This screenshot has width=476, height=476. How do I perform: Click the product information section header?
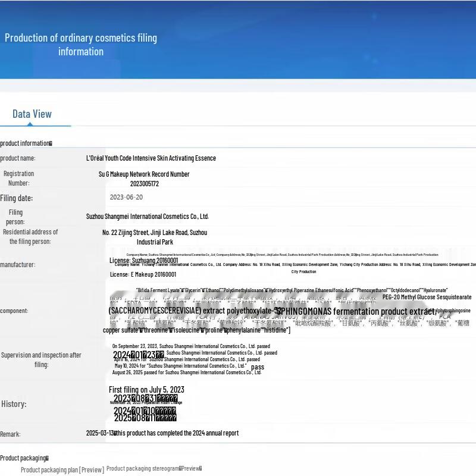(x=26, y=143)
